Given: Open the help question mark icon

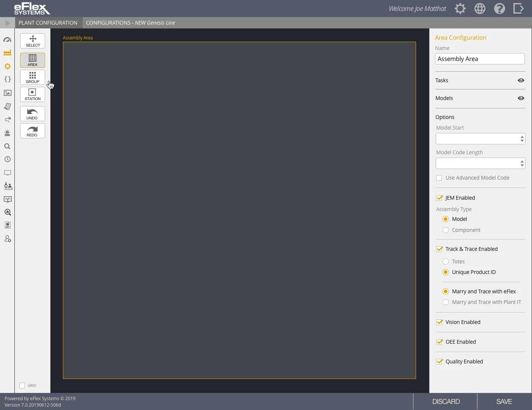Looking at the screenshot, I should pos(499,8).
